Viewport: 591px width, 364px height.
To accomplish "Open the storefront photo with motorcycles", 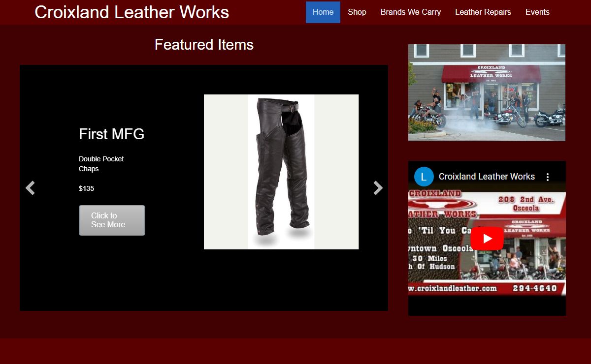I will tap(487, 92).
